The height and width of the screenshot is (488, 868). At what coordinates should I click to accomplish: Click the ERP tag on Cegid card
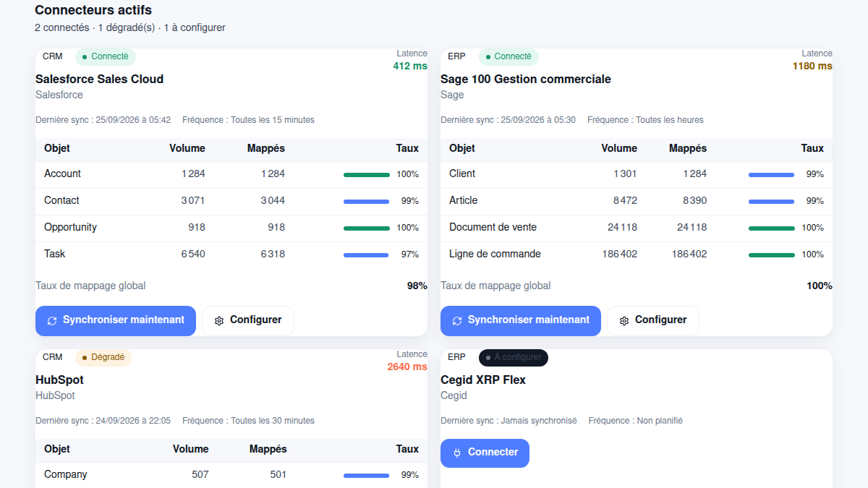(456, 357)
